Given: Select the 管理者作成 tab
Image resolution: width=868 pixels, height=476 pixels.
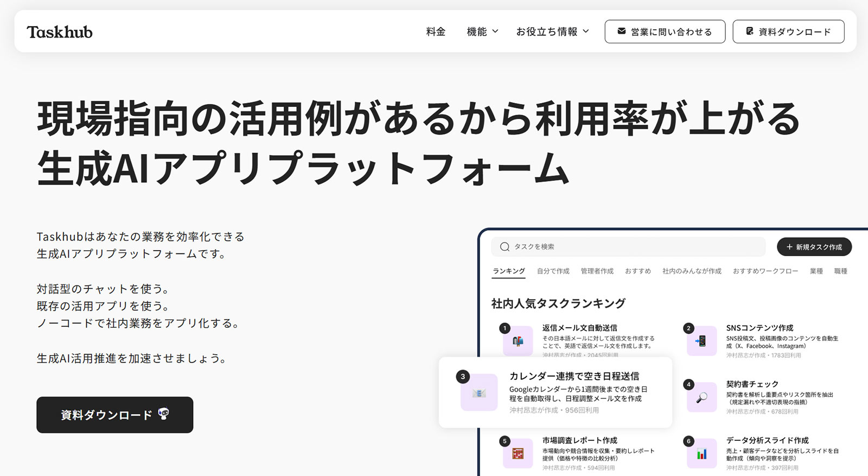Looking at the screenshot, I should point(597,271).
